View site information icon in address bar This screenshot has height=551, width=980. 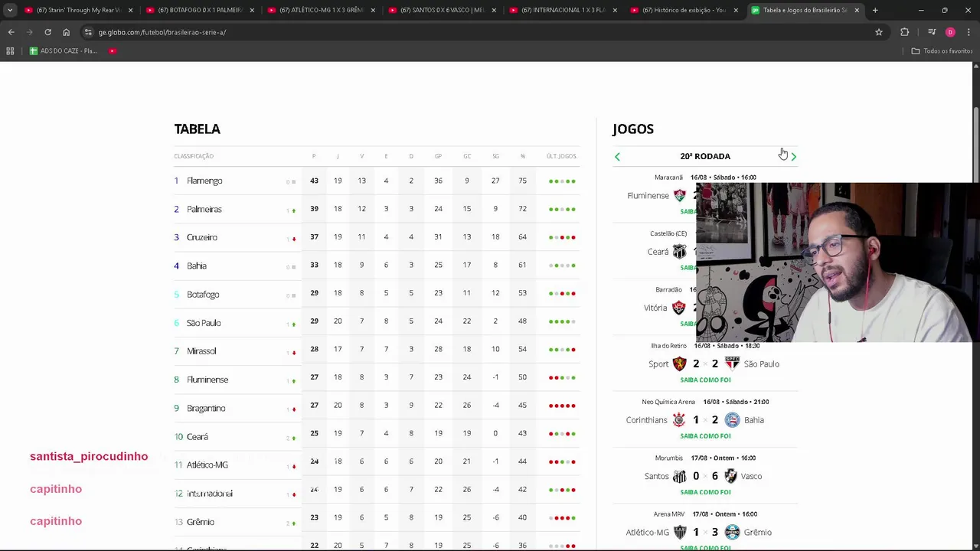pyautogui.click(x=88, y=32)
